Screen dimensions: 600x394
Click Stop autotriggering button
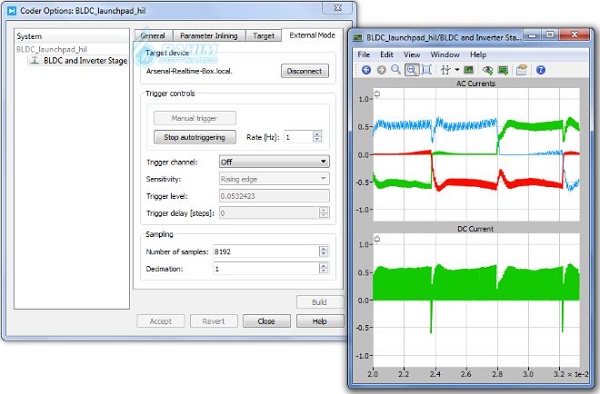click(195, 137)
